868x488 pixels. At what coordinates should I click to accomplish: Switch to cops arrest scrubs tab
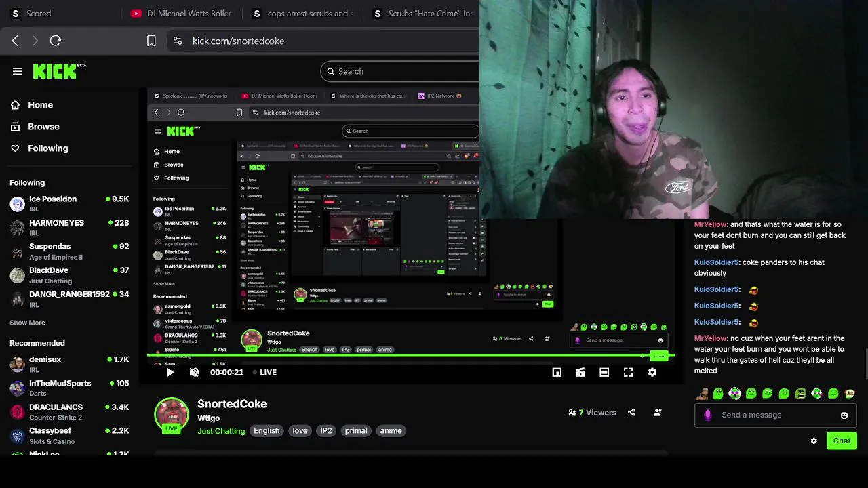(303, 14)
